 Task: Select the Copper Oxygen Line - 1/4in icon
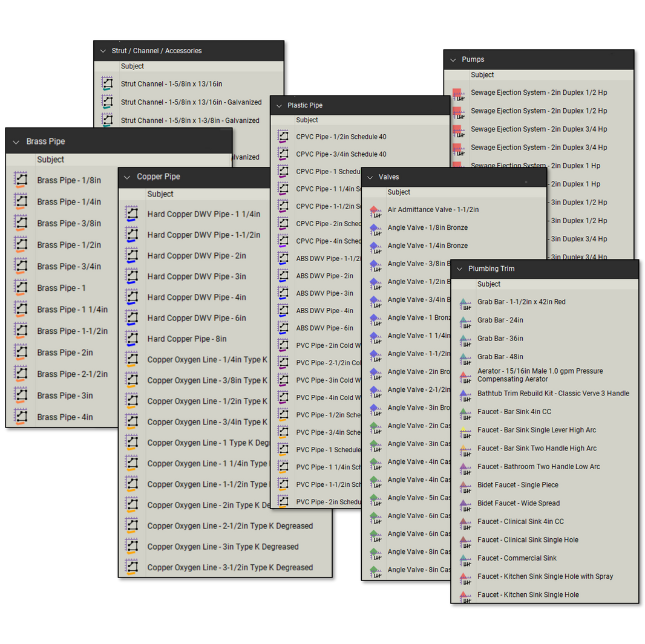132,359
